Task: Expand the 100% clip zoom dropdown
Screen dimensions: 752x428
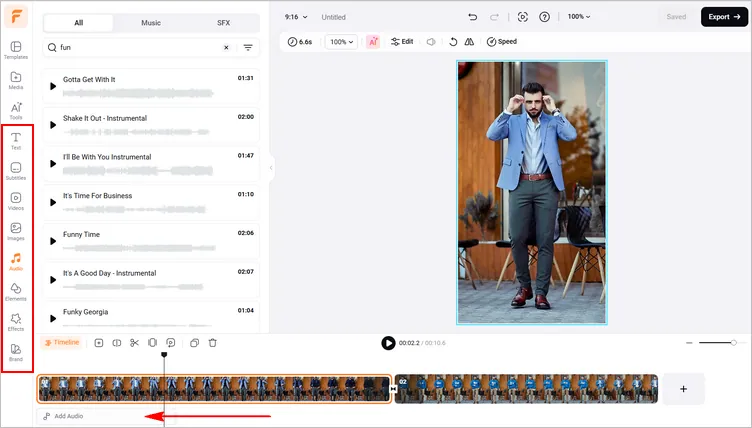Action: click(341, 42)
